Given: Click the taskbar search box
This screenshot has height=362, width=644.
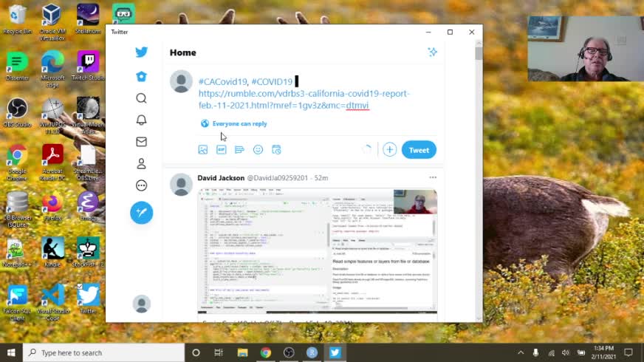Looking at the screenshot, I should coord(103,352).
